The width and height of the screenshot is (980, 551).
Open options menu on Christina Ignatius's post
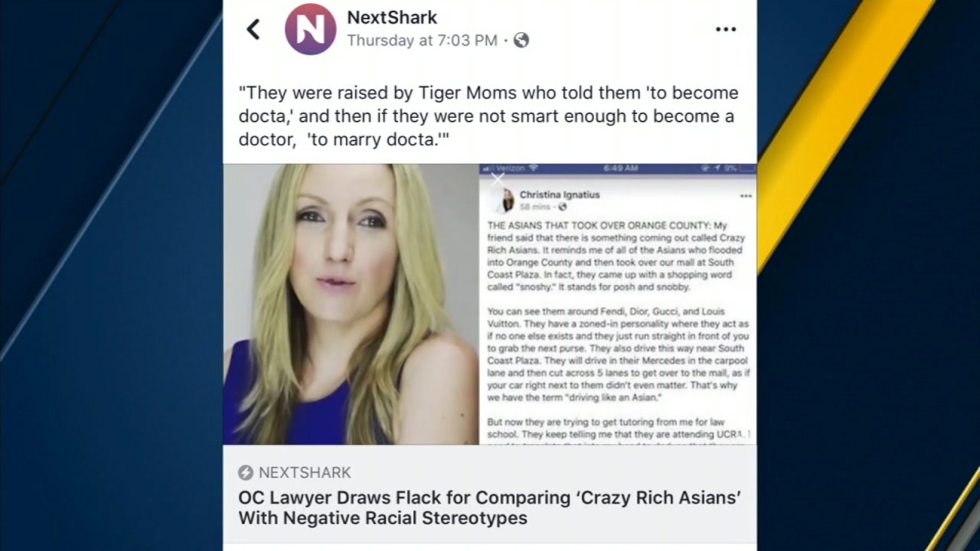[x=746, y=195]
